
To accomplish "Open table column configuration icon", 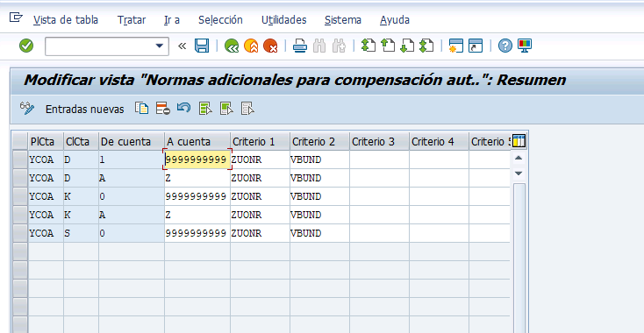I will (519, 141).
